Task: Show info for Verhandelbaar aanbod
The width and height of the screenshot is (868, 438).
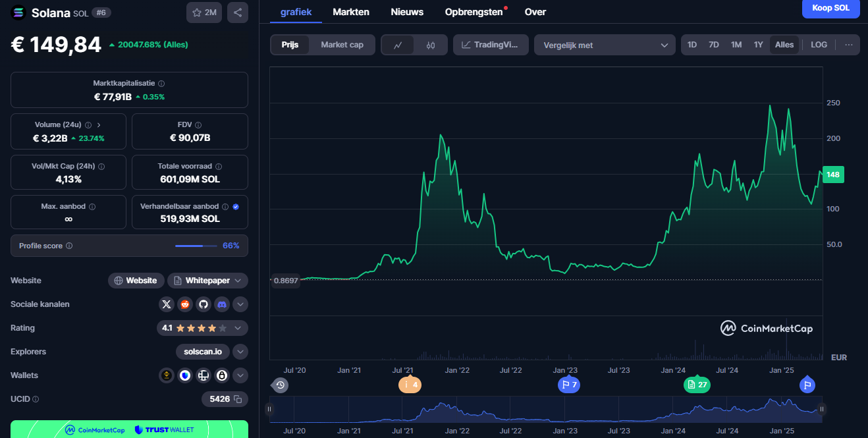Action: point(225,207)
